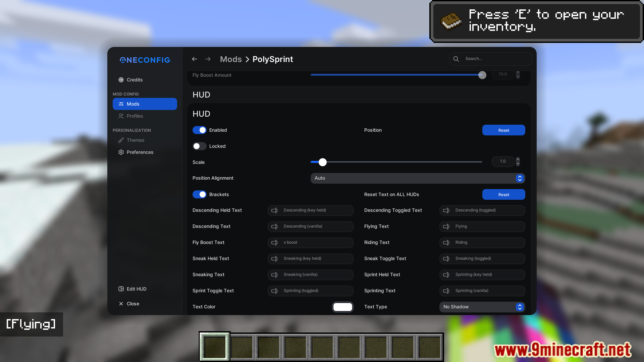The image size is (644, 362).
Task: Click text icon in Sprint Held Text field
Action: [x=446, y=275]
